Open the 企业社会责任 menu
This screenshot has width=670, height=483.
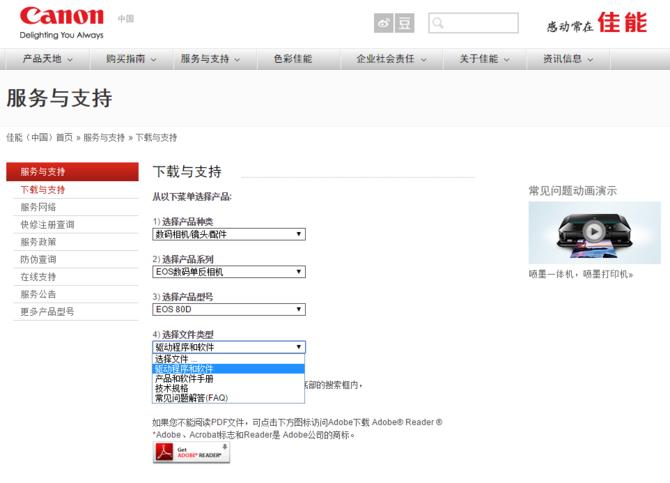pos(391,59)
